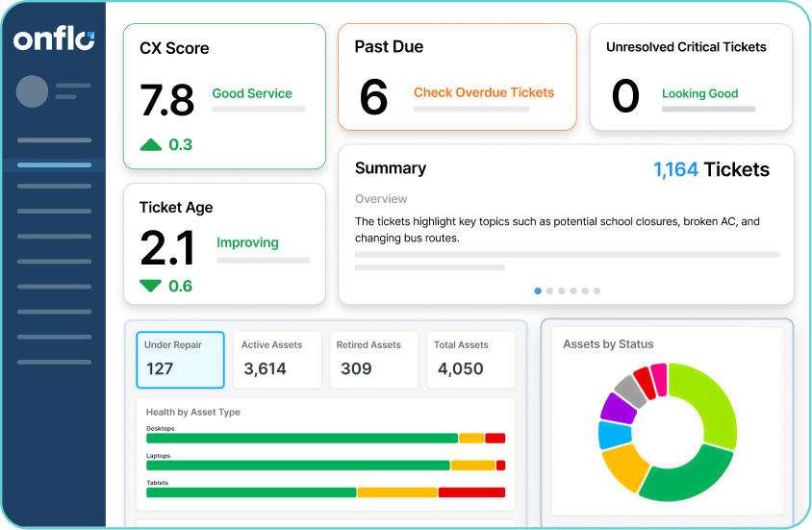Select the highlighted blue sidebar menu item
Screen dimensions: 812x530
pyautogui.click(x=54, y=165)
